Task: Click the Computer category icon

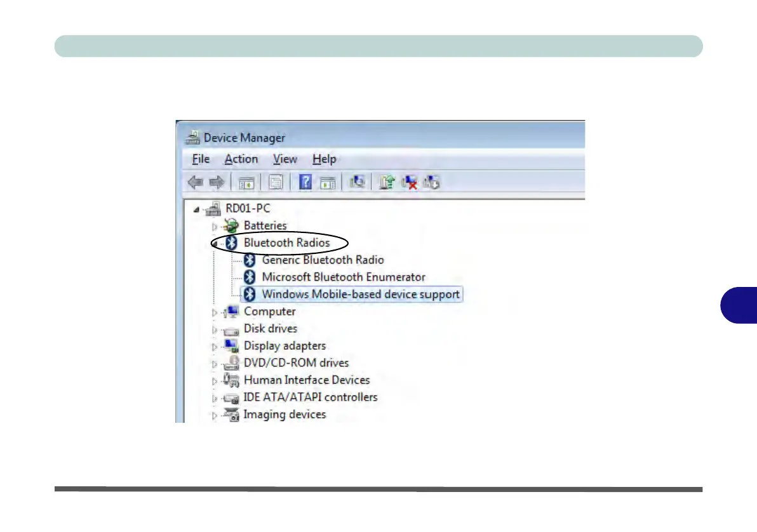Action: coord(231,311)
